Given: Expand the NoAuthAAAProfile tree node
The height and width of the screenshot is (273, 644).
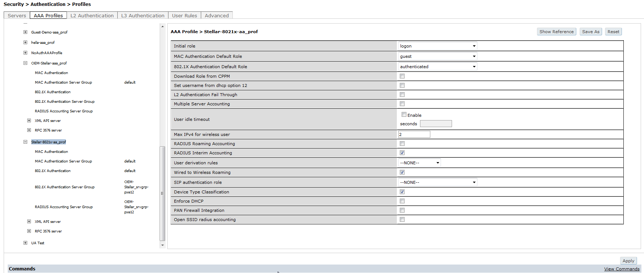Looking at the screenshot, I should (25, 53).
